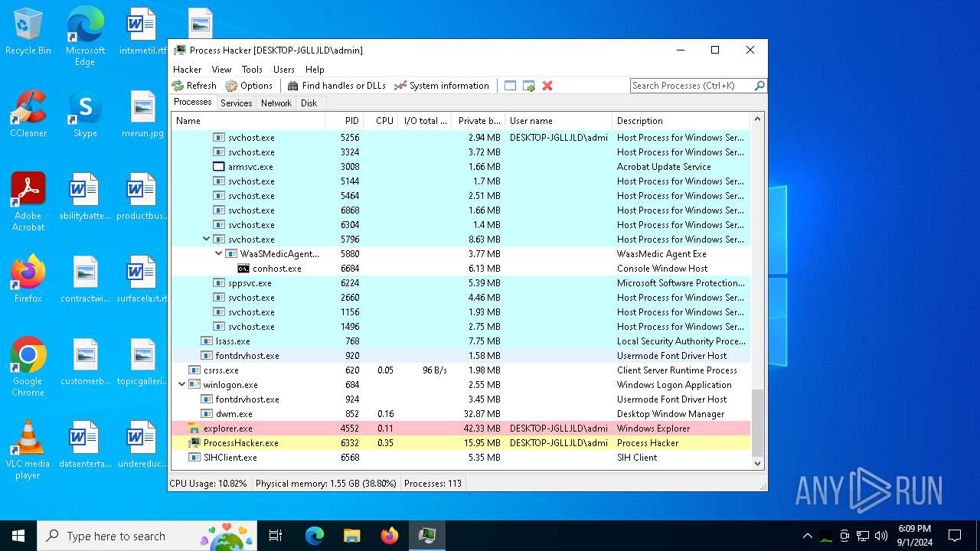Open File Explorer from the taskbar

click(x=351, y=536)
